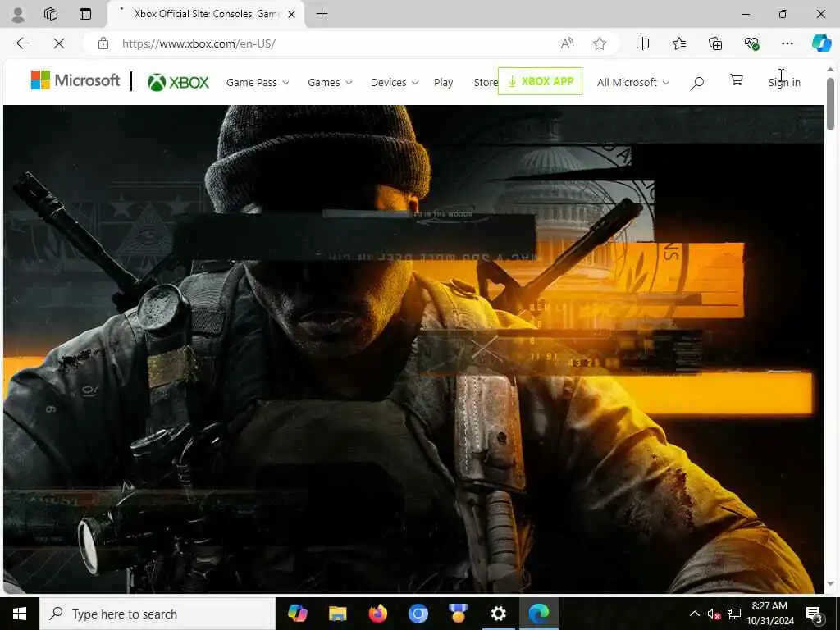The height and width of the screenshot is (630, 840).
Task: Click Sign in link
Action: tap(784, 83)
